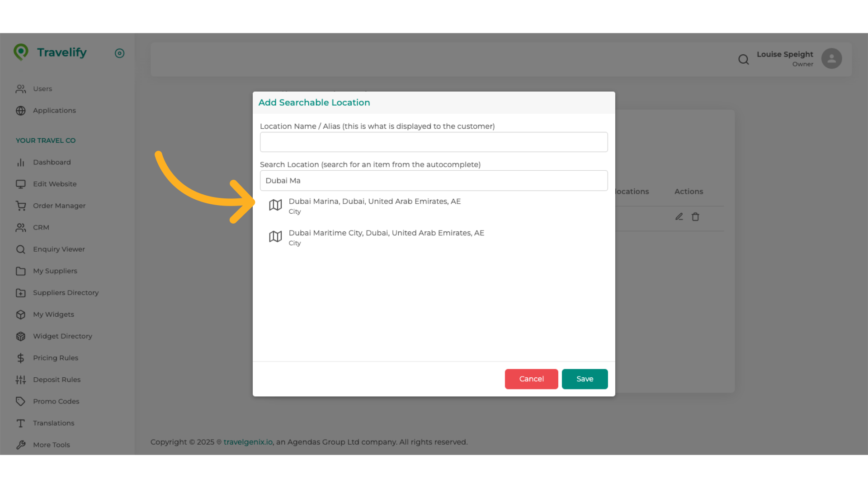This screenshot has width=868, height=488.
Task: Toggle the sidebar collapse circle icon
Action: (x=119, y=53)
